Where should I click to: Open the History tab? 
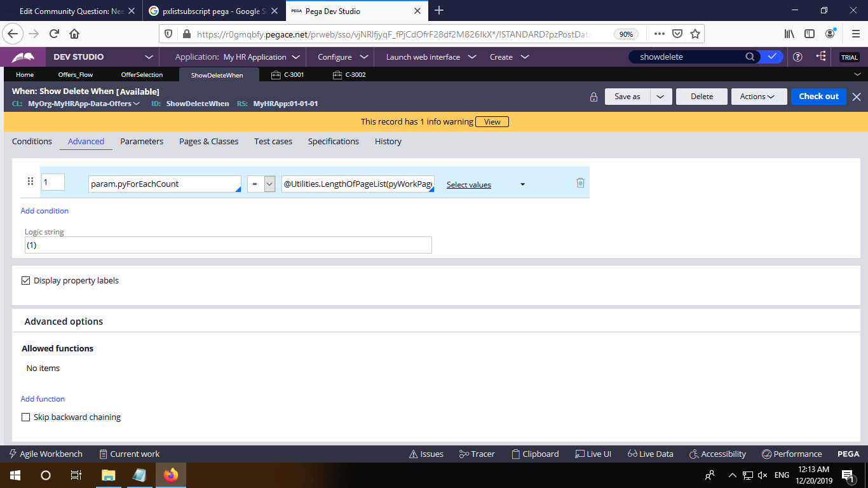pos(388,141)
